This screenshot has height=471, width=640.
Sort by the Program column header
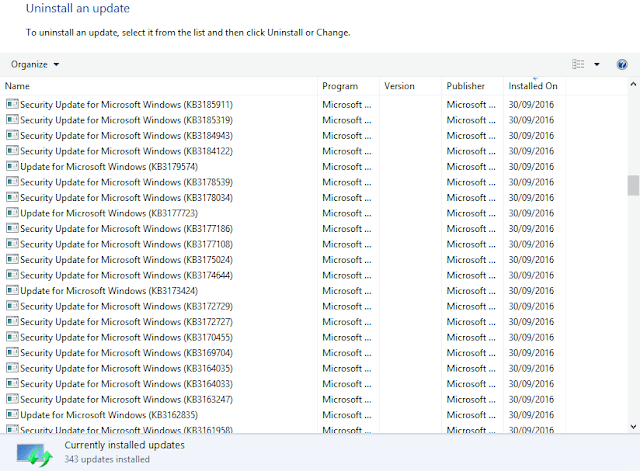point(349,86)
